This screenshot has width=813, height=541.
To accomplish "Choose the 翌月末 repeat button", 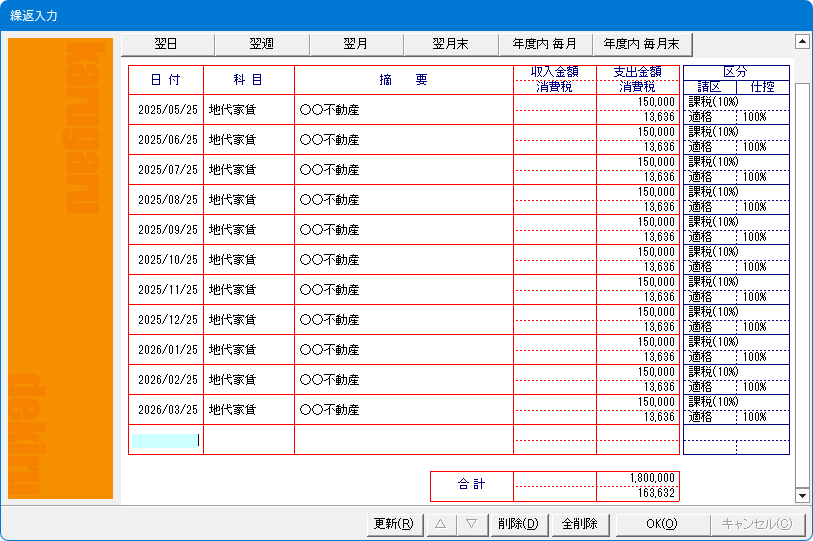I will click(450, 44).
